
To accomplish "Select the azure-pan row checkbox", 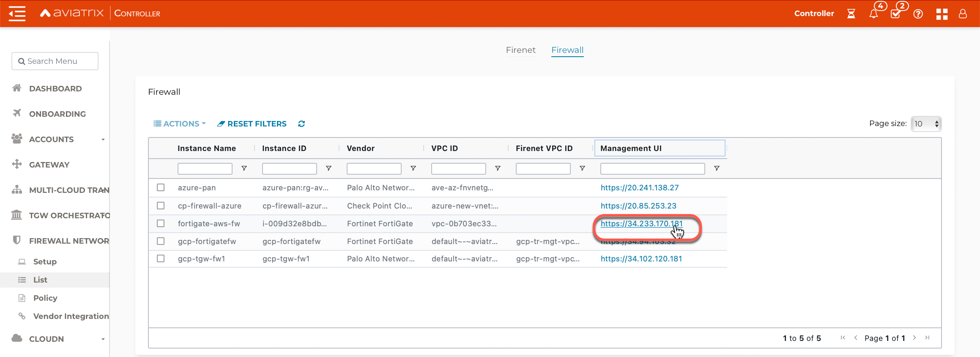I will click(161, 187).
